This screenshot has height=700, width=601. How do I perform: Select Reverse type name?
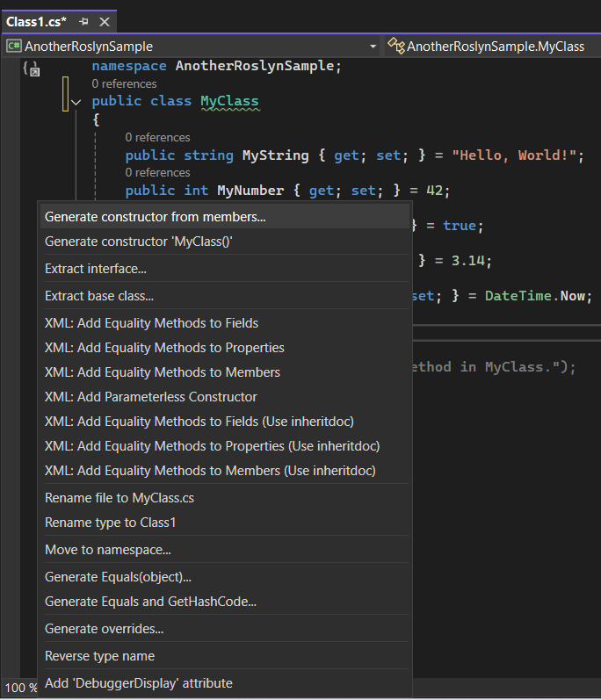(x=225, y=656)
